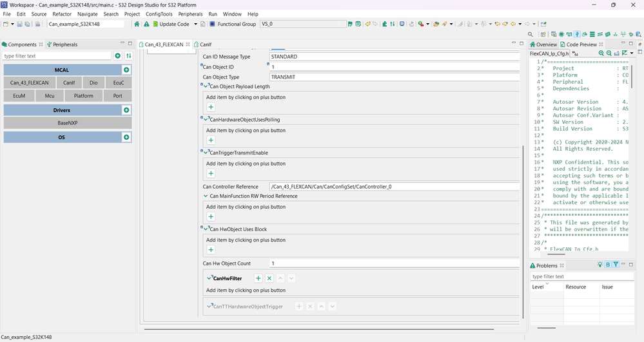The height and width of the screenshot is (342, 644).
Task: Collapse the Can HwObject Uses Block section
Action: point(206,229)
